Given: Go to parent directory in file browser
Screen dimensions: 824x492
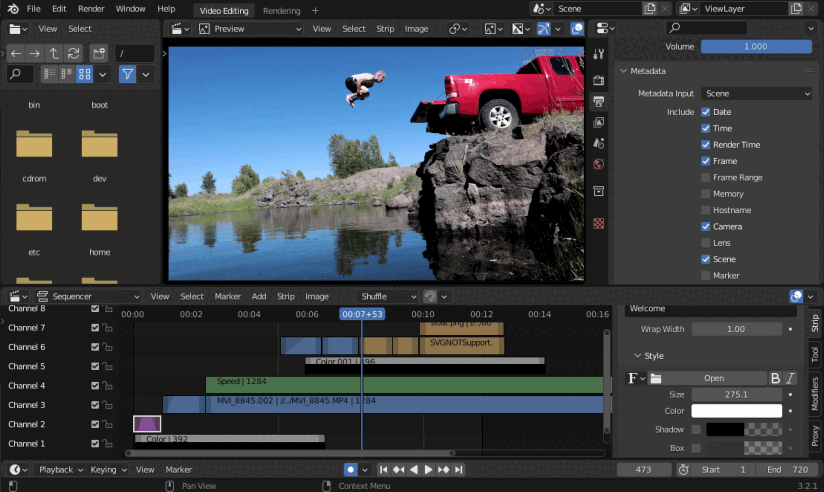Looking at the screenshot, I should 54,53.
